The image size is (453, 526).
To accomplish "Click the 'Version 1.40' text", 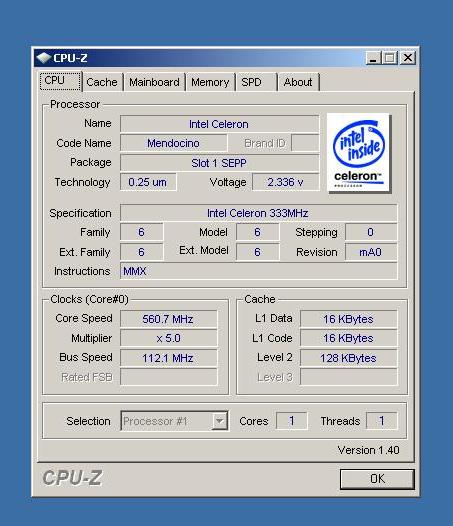I will tap(368, 450).
